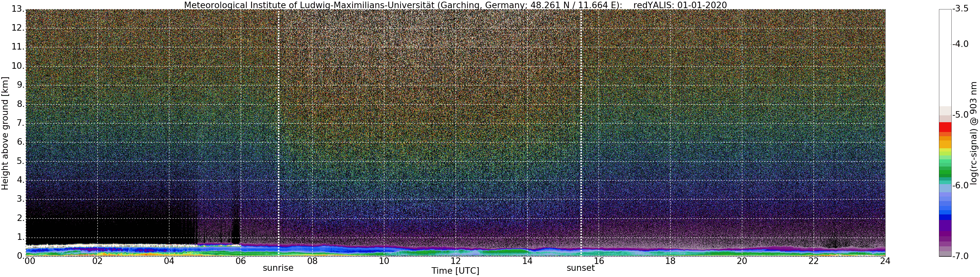The height and width of the screenshot is (277, 980).
Task: Click the height axis tick label '2.'
Action: (21, 218)
